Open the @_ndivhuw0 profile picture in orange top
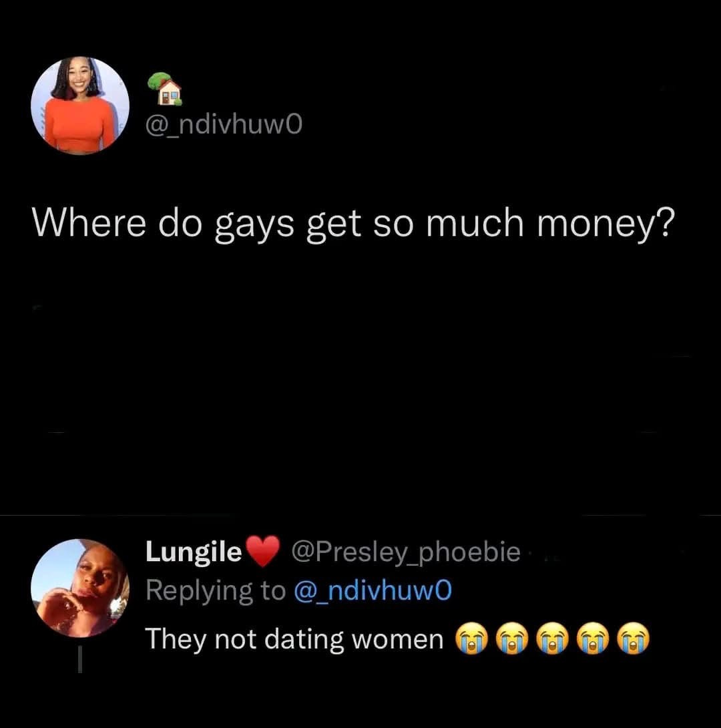The width and height of the screenshot is (721, 728). click(x=80, y=106)
